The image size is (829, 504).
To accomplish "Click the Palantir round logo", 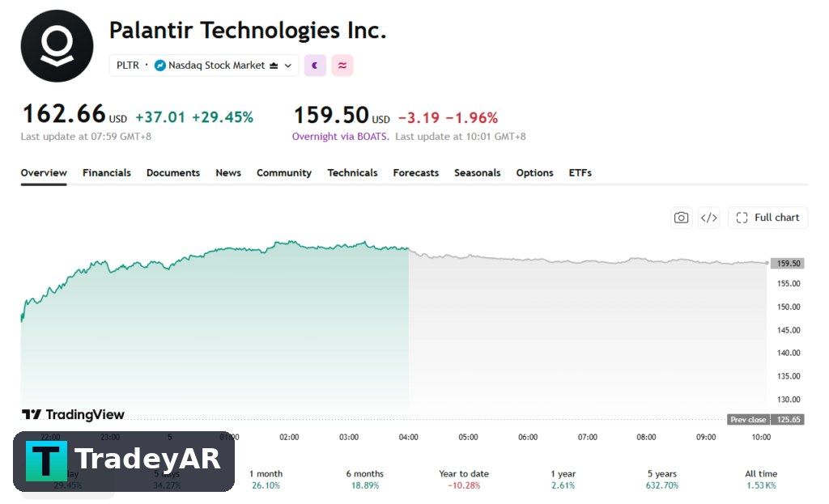I will pyautogui.click(x=57, y=46).
